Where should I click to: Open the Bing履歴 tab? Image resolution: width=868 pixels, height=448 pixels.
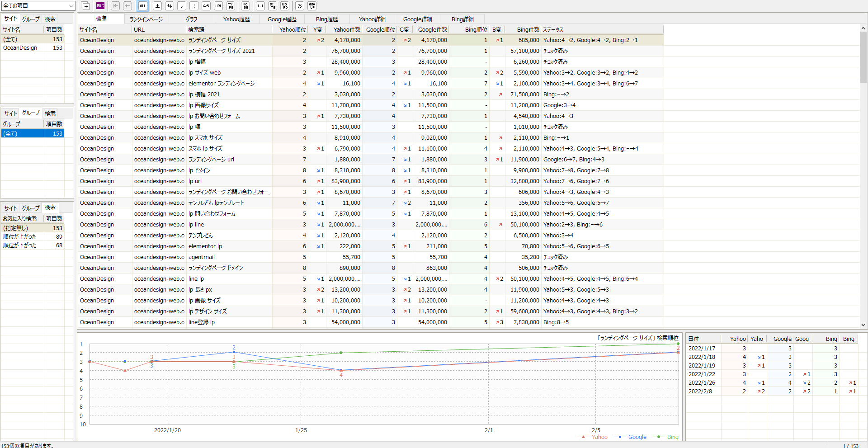[327, 19]
